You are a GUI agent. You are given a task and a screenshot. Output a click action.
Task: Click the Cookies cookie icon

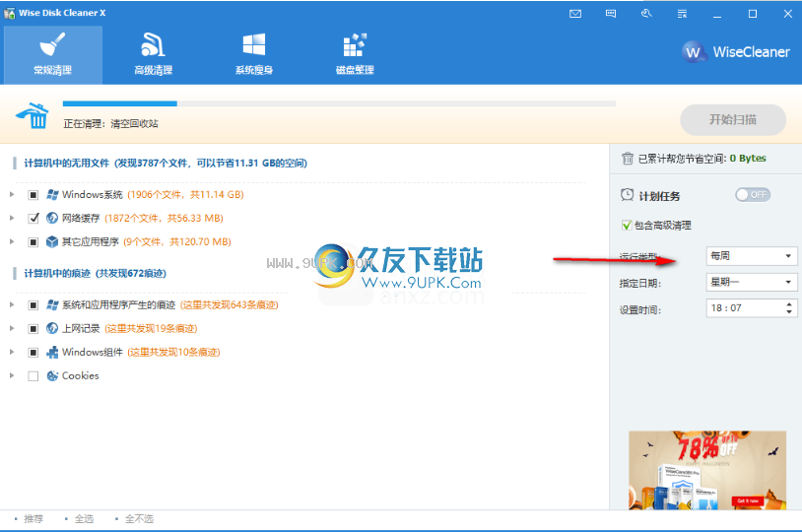(x=52, y=375)
